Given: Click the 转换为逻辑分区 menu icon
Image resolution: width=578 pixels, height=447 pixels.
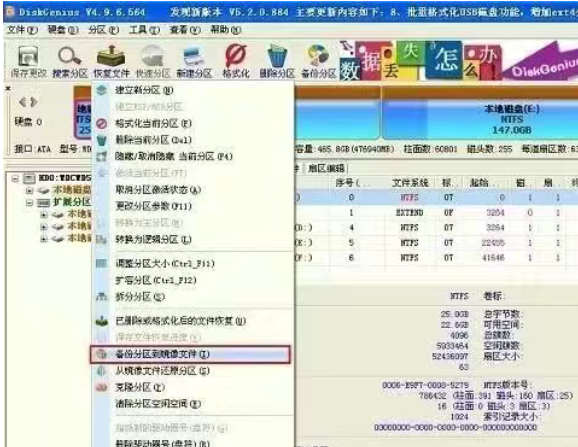Looking at the screenshot, I should (101, 240).
